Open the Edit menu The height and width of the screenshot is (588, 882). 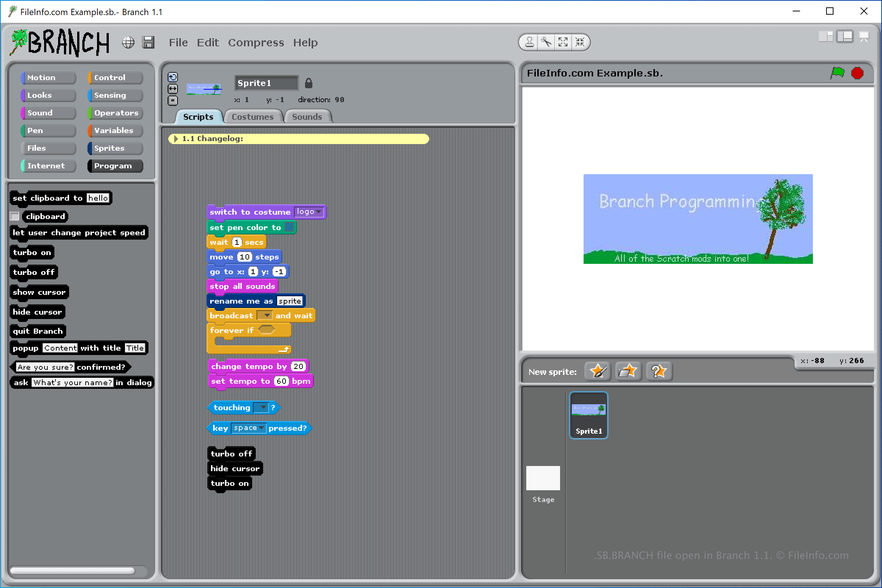[x=208, y=43]
